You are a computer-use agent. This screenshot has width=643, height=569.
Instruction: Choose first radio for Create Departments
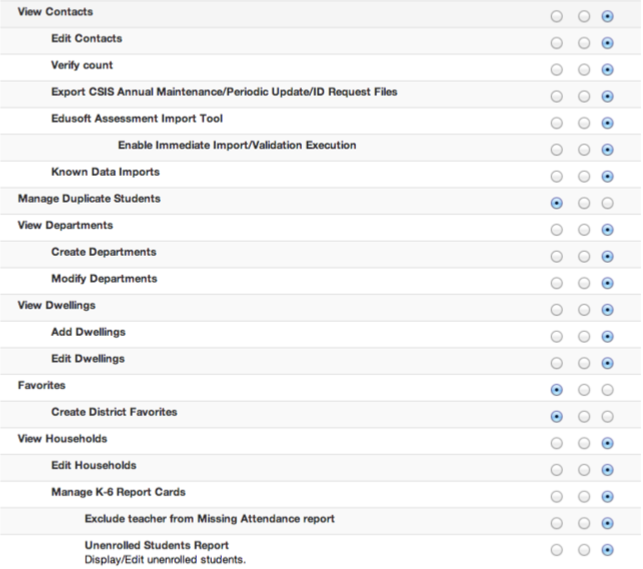pos(556,257)
